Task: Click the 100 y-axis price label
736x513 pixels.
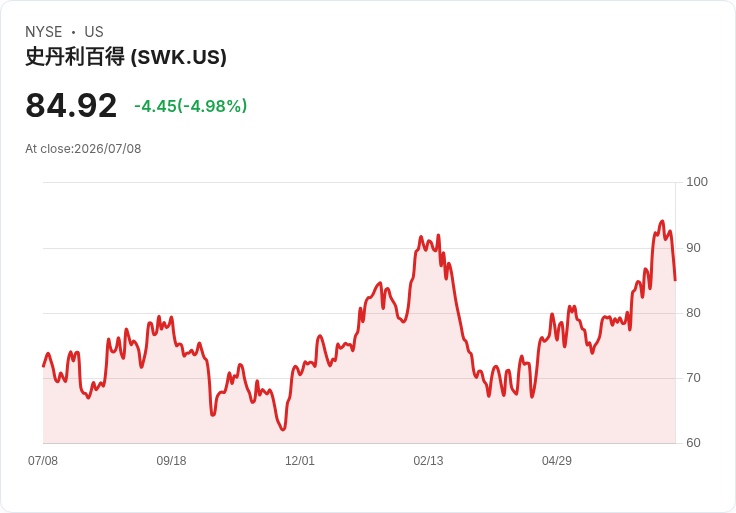Action: (x=697, y=182)
